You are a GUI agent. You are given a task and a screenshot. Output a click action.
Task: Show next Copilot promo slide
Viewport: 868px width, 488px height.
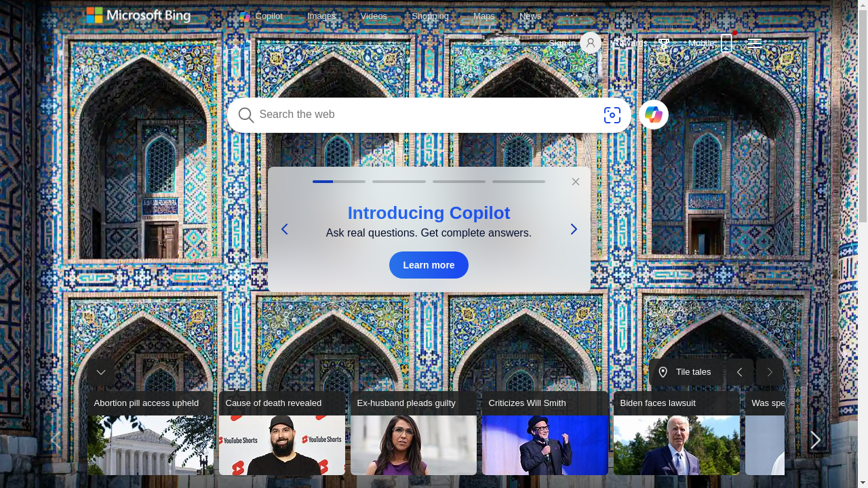pyautogui.click(x=574, y=230)
